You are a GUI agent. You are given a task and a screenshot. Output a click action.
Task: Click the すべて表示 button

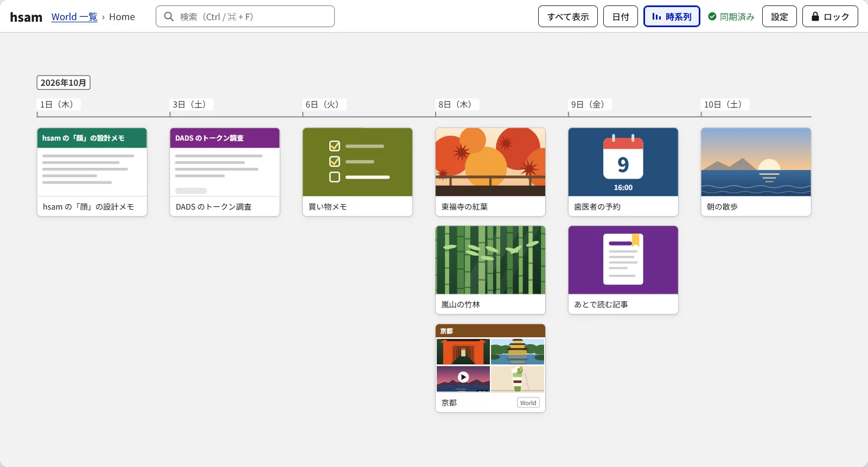coord(568,16)
